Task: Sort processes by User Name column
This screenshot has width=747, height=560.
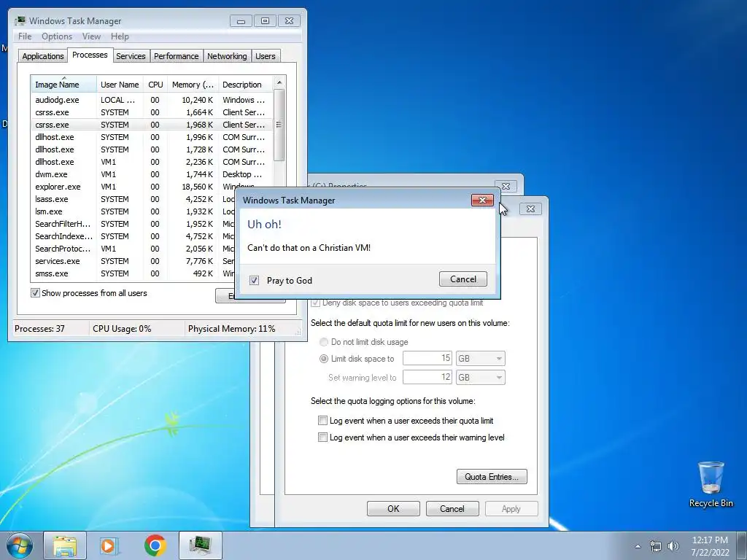Action: click(120, 85)
